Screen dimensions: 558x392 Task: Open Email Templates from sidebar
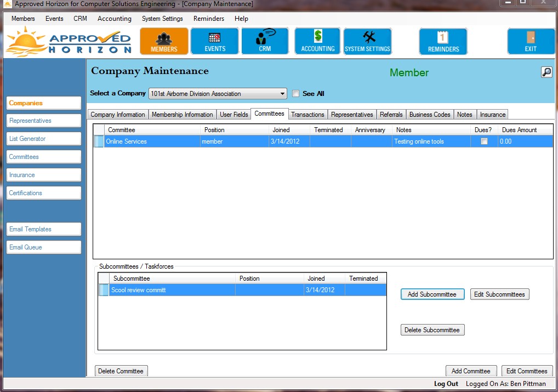click(x=44, y=229)
